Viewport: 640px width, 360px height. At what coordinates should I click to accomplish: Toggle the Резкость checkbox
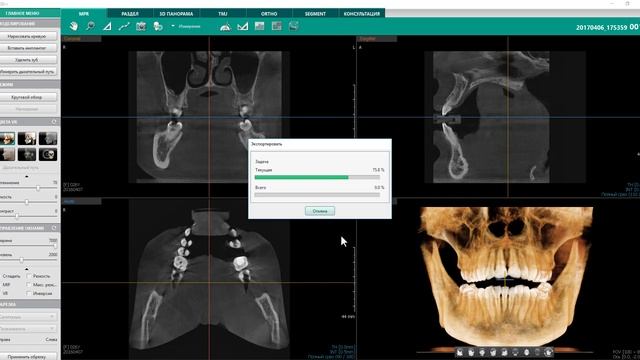coord(29,276)
